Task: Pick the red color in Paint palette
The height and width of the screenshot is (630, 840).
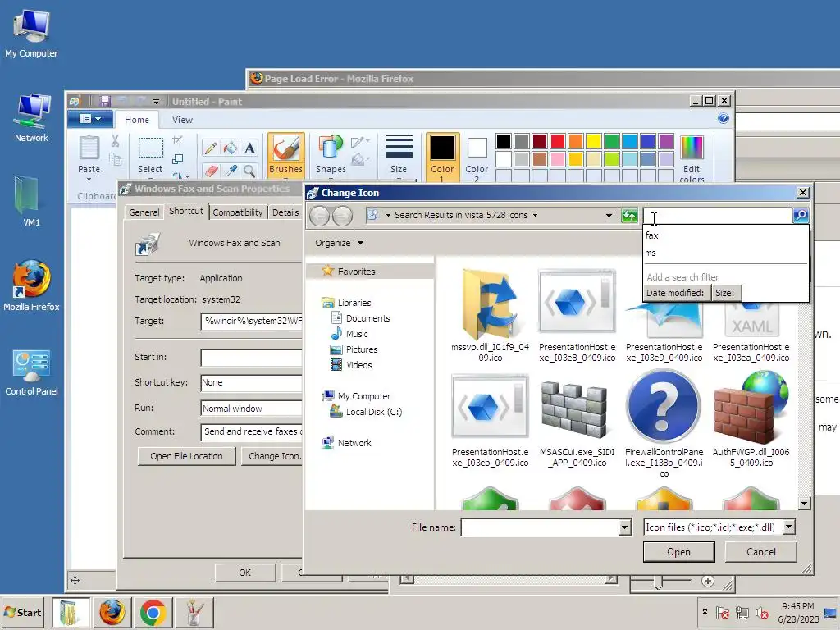Action: (x=558, y=141)
